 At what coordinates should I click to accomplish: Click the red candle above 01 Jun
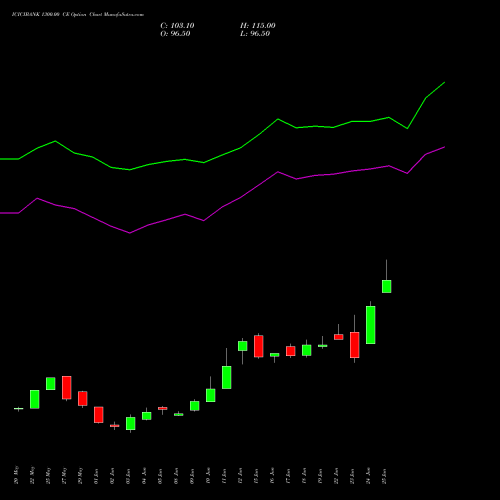click(99, 415)
